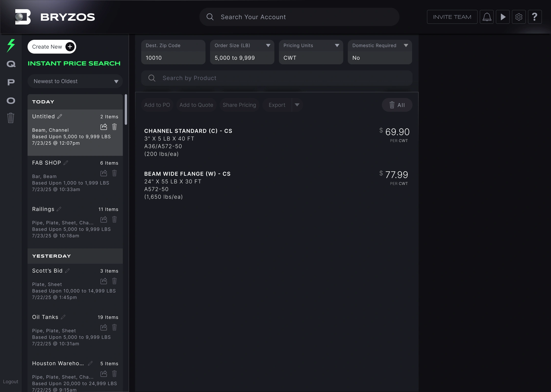Open the Instant Price Search lightning icon
The image size is (551, 392).
click(x=11, y=46)
